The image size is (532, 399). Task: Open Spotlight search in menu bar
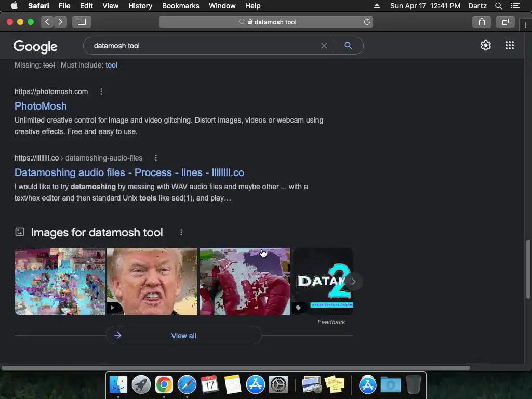point(498,6)
